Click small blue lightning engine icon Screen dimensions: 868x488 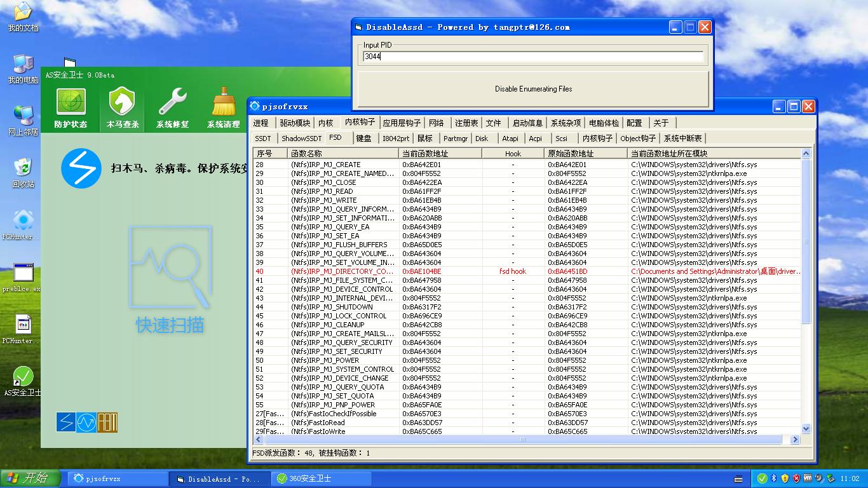65,422
